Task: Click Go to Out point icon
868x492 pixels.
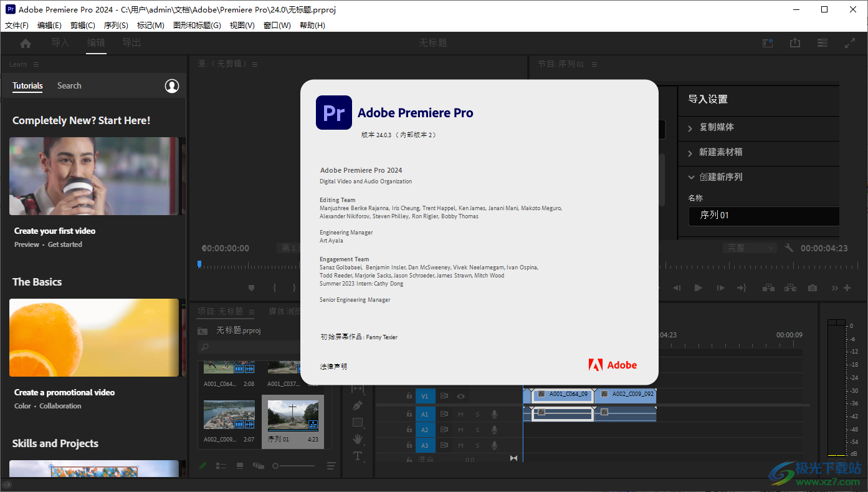Action: [x=742, y=288]
